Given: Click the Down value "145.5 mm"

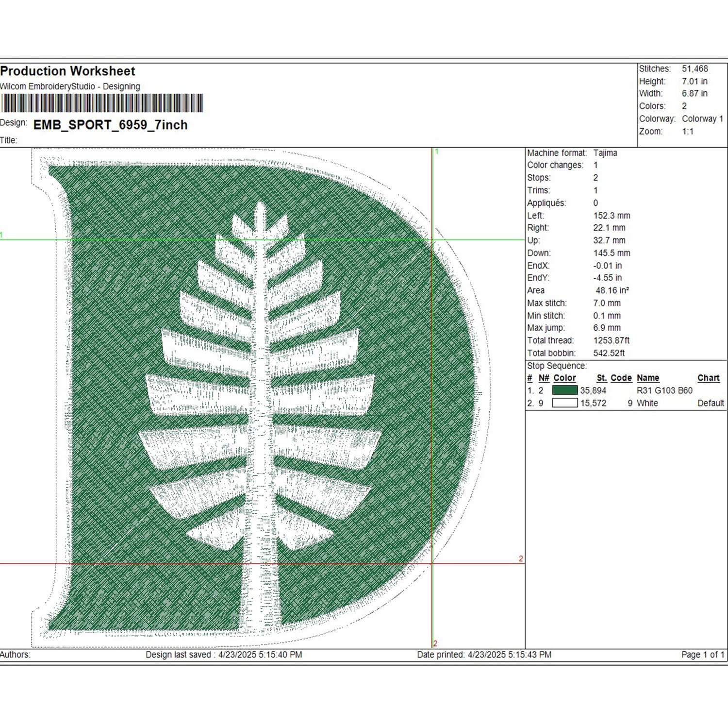Looking at the screenshot, I should (612, 253).
